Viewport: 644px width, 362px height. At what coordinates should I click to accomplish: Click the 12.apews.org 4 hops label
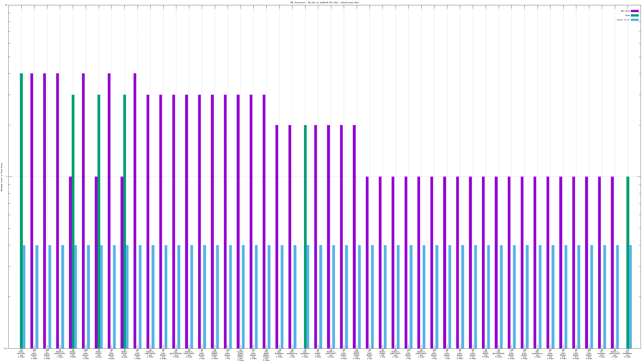point(318,353)
